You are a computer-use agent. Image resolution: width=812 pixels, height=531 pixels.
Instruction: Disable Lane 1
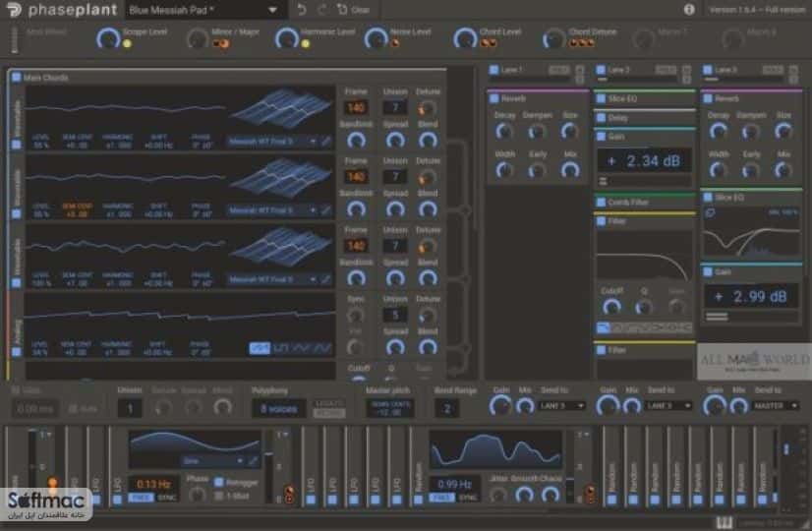[493, 70]
